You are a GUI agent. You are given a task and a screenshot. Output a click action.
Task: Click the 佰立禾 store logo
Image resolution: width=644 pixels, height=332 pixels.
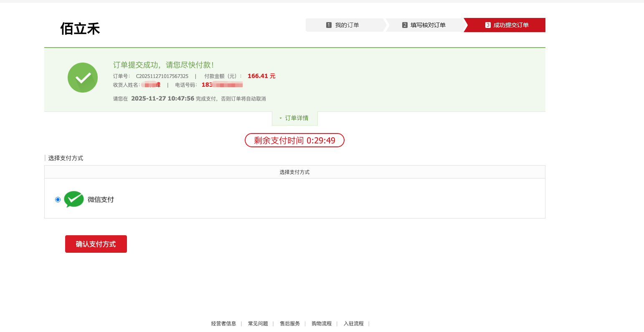click(x=80, y=29)
